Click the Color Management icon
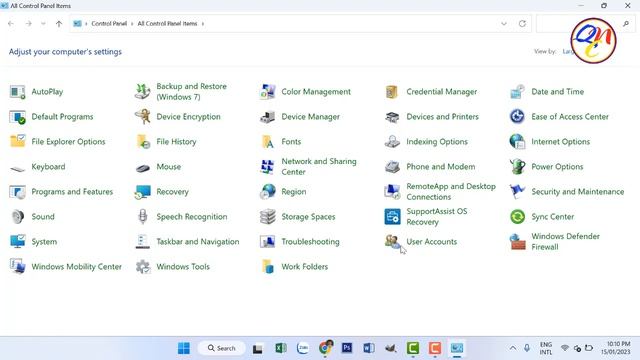640x360 pixels. tap(267, 92)
